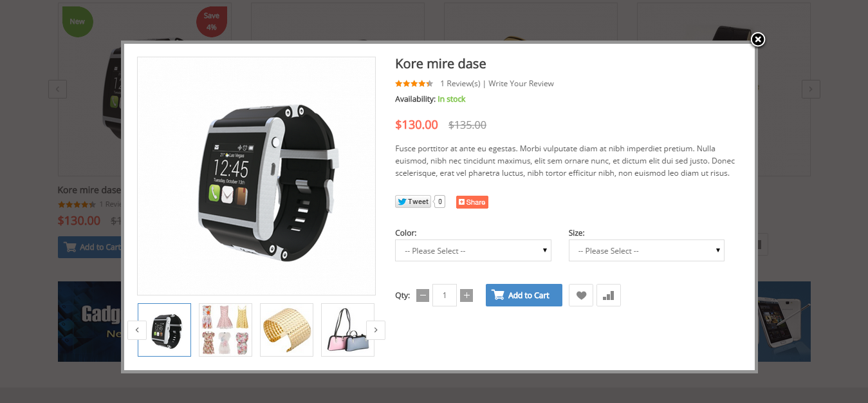Click previous arrow in thumbnail carousel
The height and width of the screenshot is (403, 868).
pyautogui.click(x=137, y=330)
